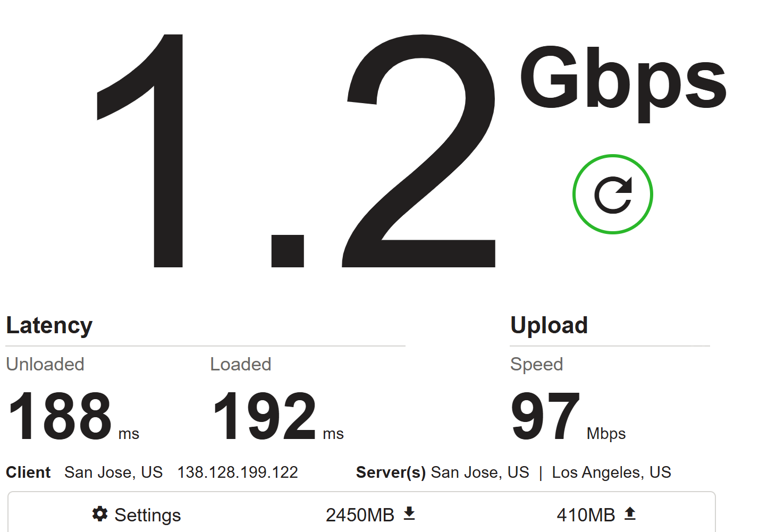This screenshot has width=776, height=532.
Task: Click the Upload heading
Action: click(549, 325)
